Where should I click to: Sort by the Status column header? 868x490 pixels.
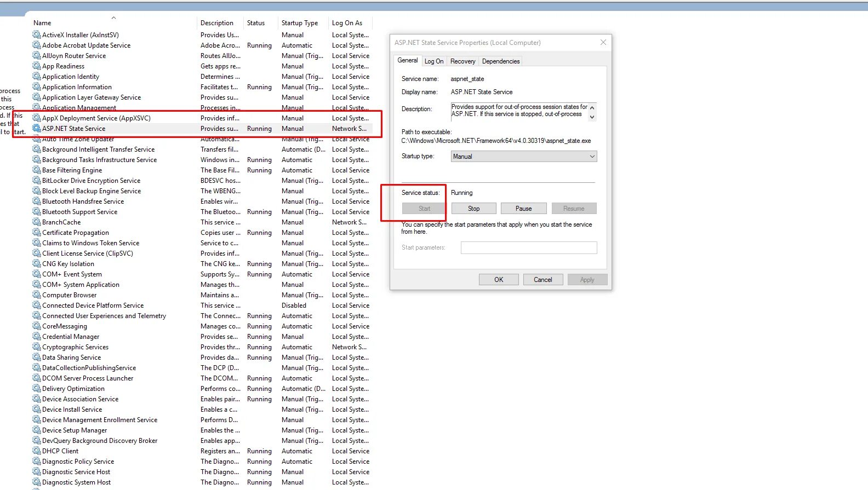pyautogui.click(x=260, y=23)
